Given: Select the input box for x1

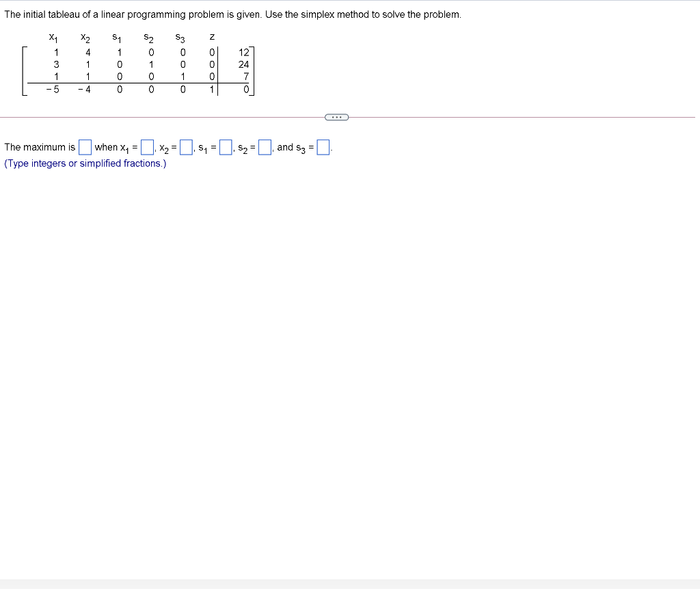Looking at the screenshot, I should pyautogui.click(x=146, y=146).
